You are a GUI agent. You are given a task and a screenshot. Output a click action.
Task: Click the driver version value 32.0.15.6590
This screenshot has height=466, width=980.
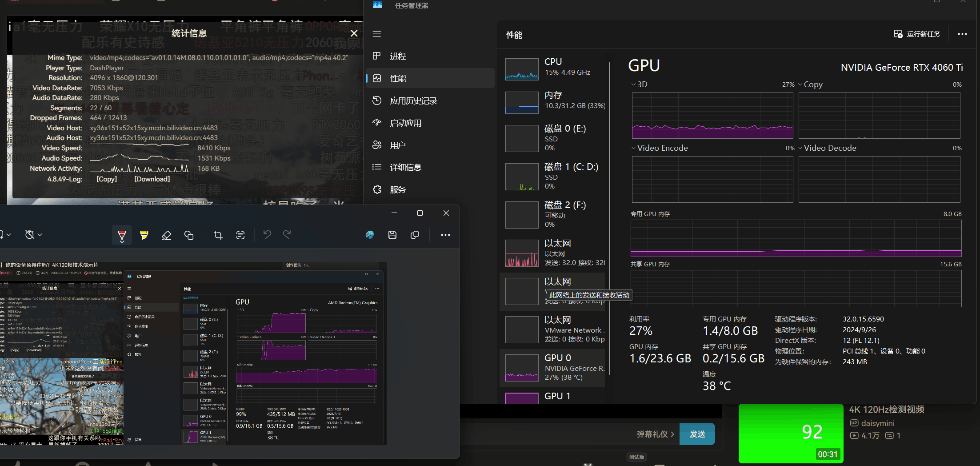(x=863, y=319)
